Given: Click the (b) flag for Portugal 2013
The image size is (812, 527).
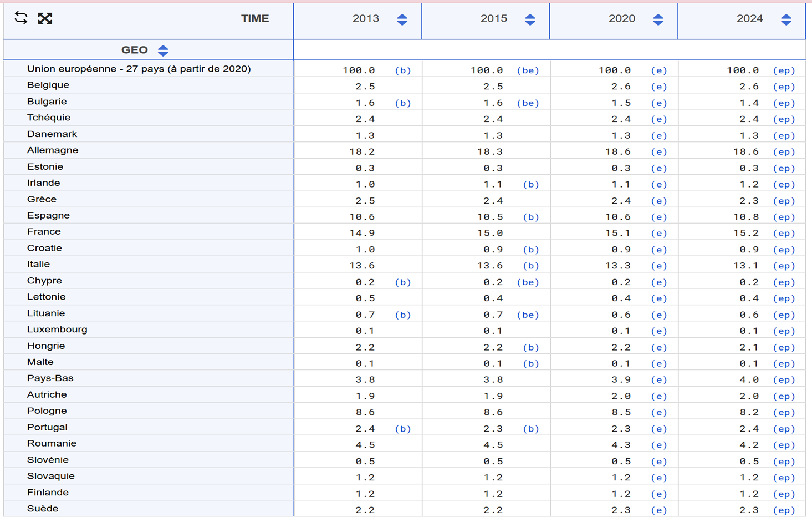Looking at the screenshot, I should click(x=402, y=429).
